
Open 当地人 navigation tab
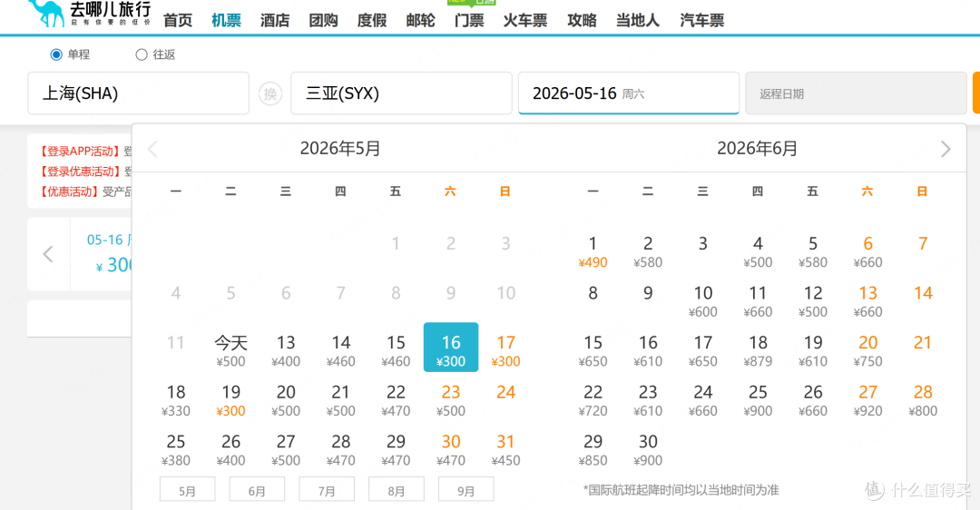pyautogui.click(x=638, y=21)
